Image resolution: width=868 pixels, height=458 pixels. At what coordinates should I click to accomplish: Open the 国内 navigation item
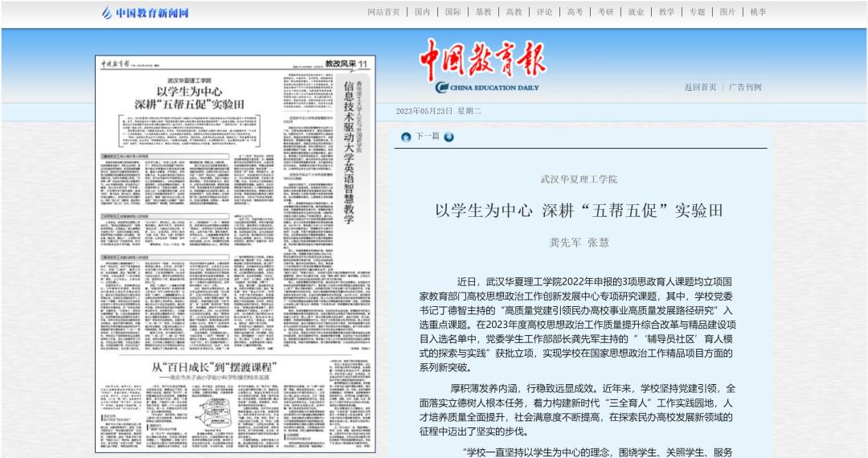[423, 12]
